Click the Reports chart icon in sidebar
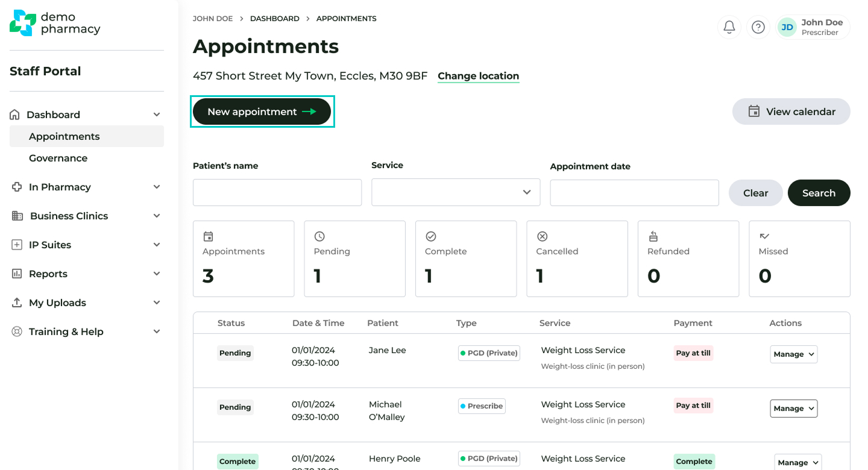The image size is (868, 470). coord(17,274)
